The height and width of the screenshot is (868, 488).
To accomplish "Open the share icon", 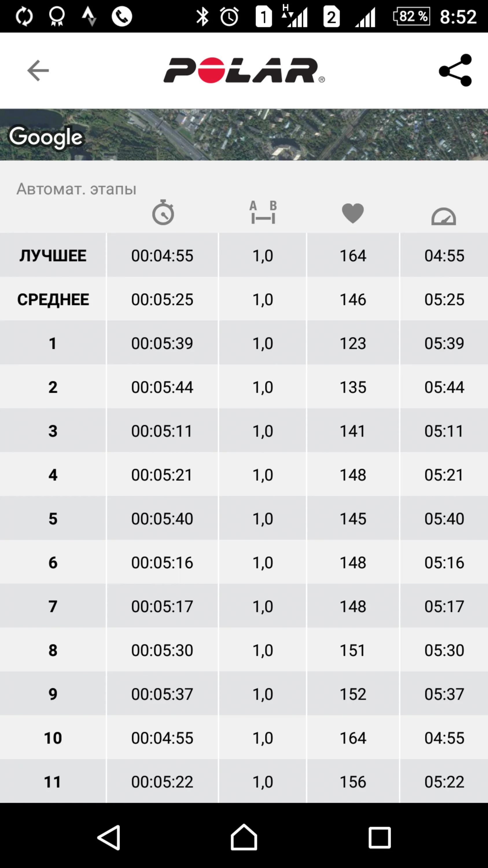I will [x=455, y=70].
